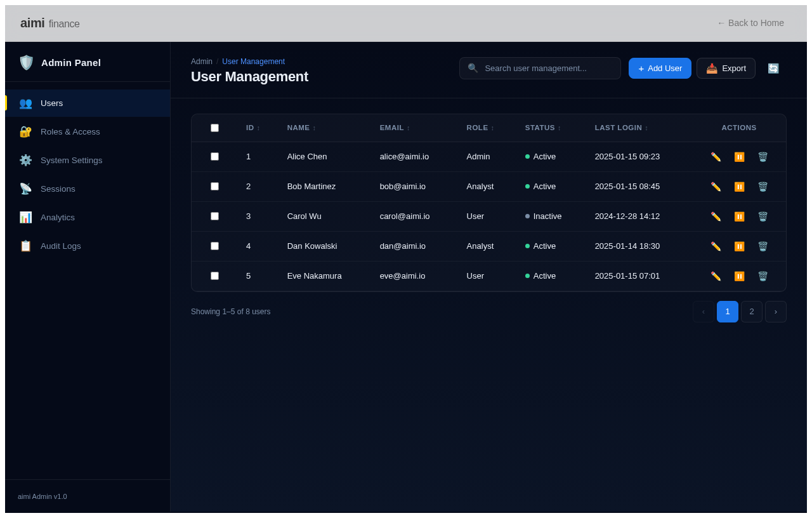Viewport: 812px width, 518px height.
Task: Suspend Dan Kowalski using pause icon
Action: (739, 246)
